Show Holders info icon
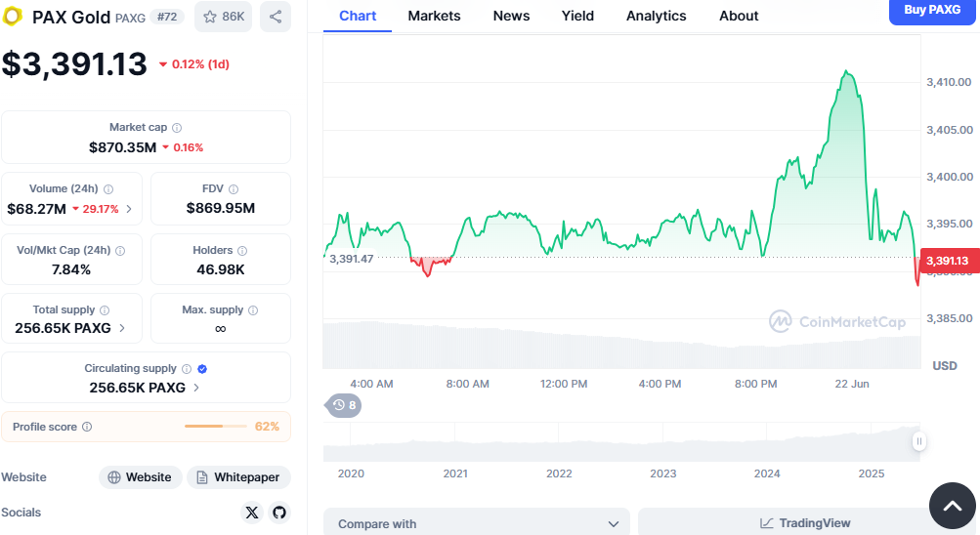This screenshot has width=980, height=535. tap(242, 250)
